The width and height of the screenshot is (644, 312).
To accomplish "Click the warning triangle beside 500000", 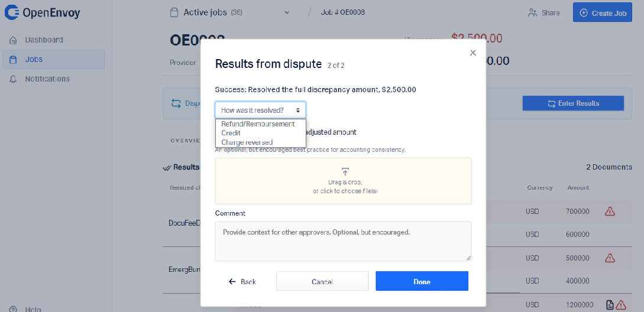I will [610, 258].
